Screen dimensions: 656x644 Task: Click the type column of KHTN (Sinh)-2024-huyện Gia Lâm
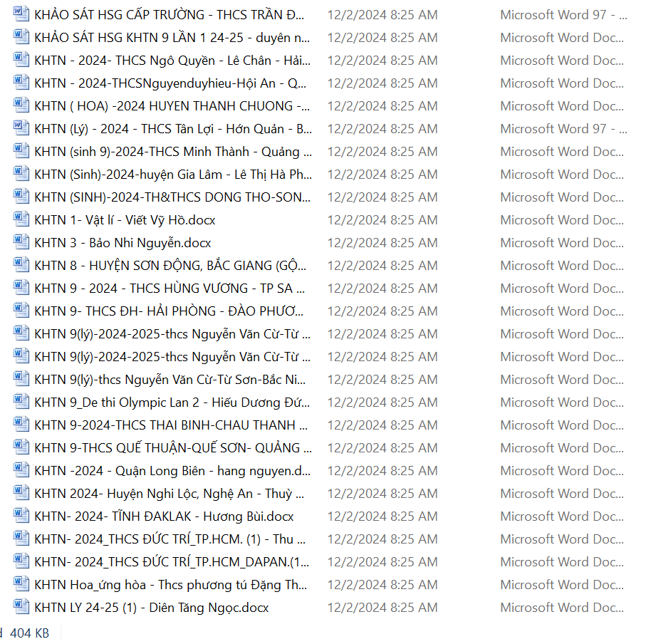(561, 174)
